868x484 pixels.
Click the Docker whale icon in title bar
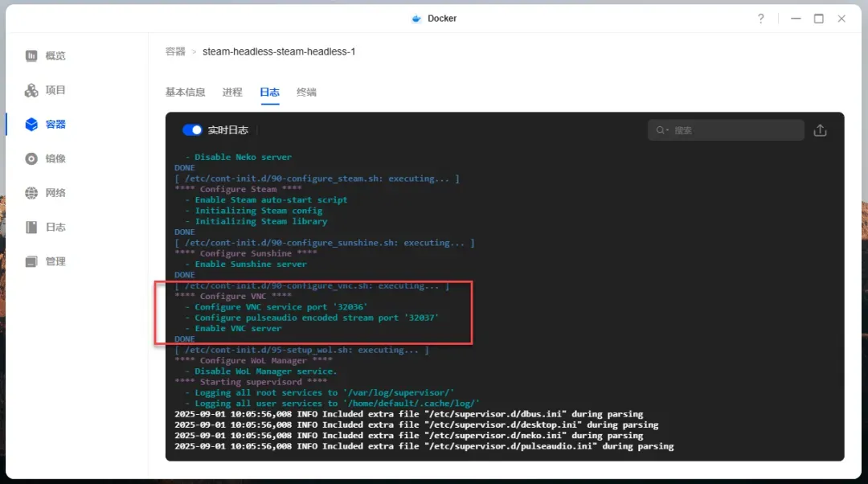[416, 18]
